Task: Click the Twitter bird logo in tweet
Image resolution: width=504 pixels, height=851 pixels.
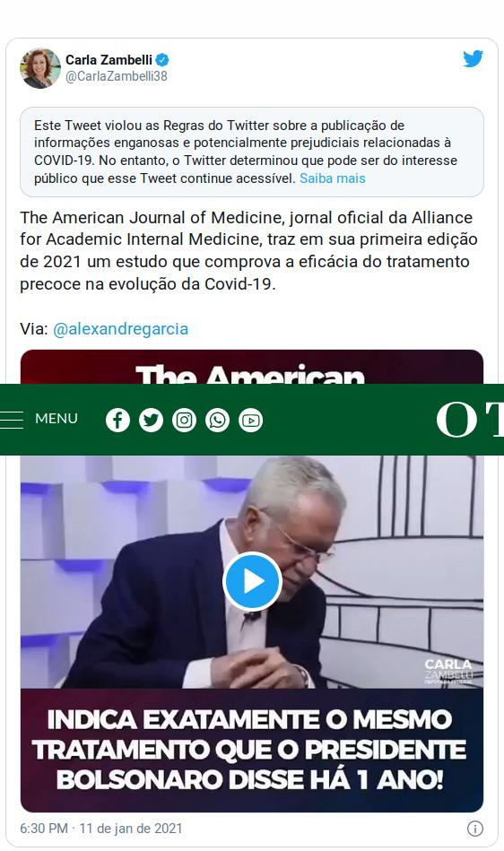Action: [x=474, y=58]
